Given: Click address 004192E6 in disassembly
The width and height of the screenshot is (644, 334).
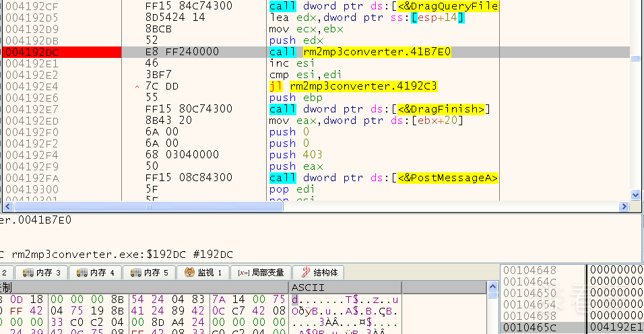Looking at the screenshot, I should pos(32,98).
